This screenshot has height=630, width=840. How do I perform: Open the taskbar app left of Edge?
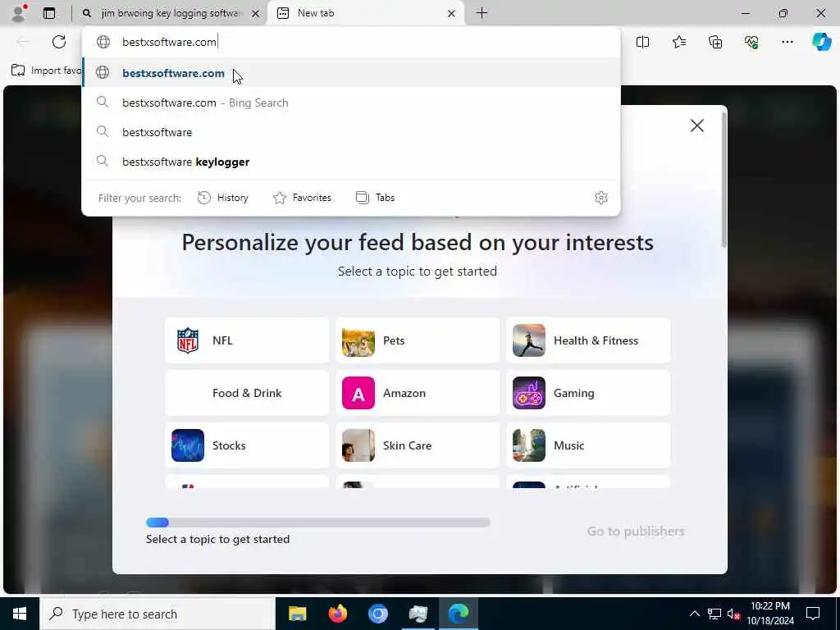[x=418, y=614]
